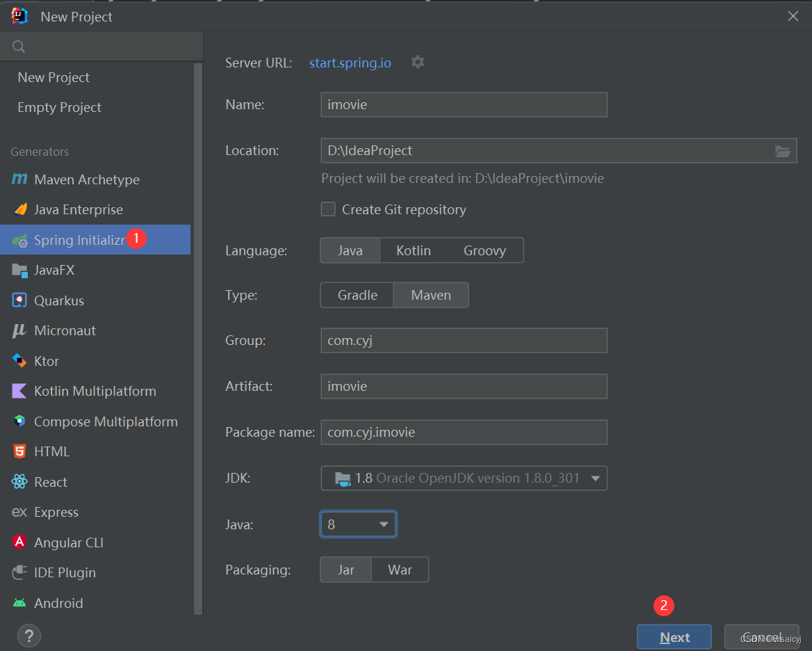Click the Express 'ex' icon
This screenshot has width=812, height=651.
coord(19,512)
